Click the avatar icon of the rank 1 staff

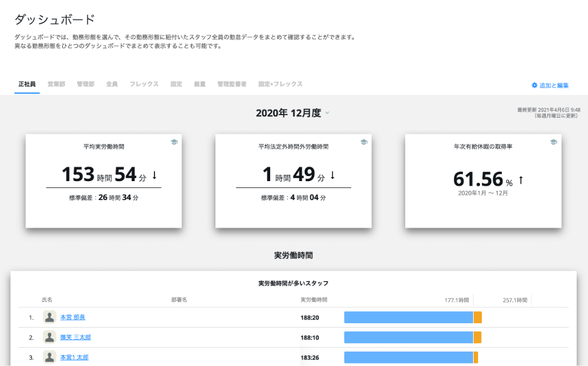pos(49,317)
